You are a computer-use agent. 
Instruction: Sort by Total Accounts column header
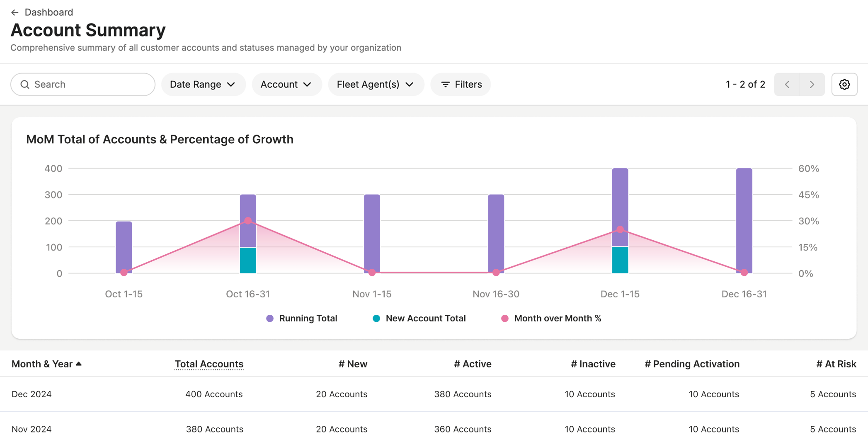click(x=209, y=364)
